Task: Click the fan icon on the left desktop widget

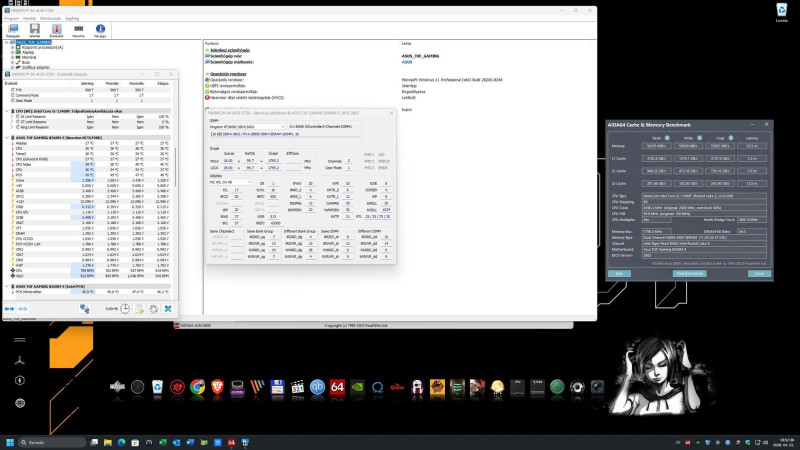Action: tap(20, 361)
